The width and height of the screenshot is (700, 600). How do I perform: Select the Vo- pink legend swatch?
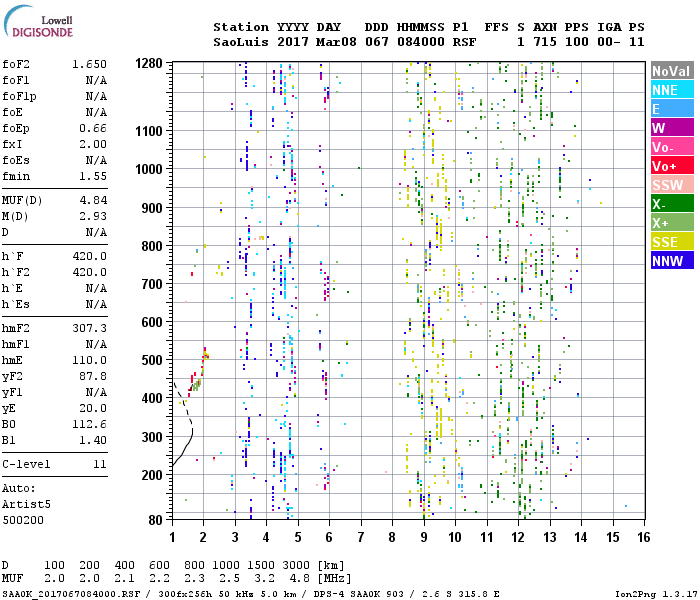[x=672, y=147]
